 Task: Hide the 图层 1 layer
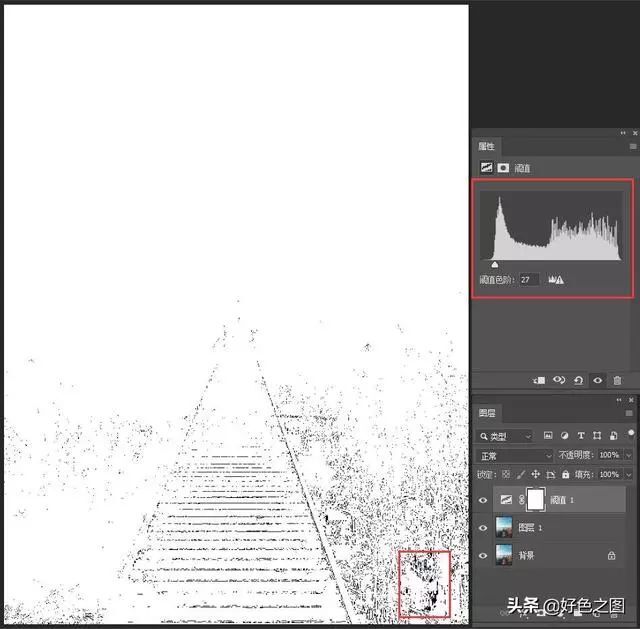[x=485, y=527]
